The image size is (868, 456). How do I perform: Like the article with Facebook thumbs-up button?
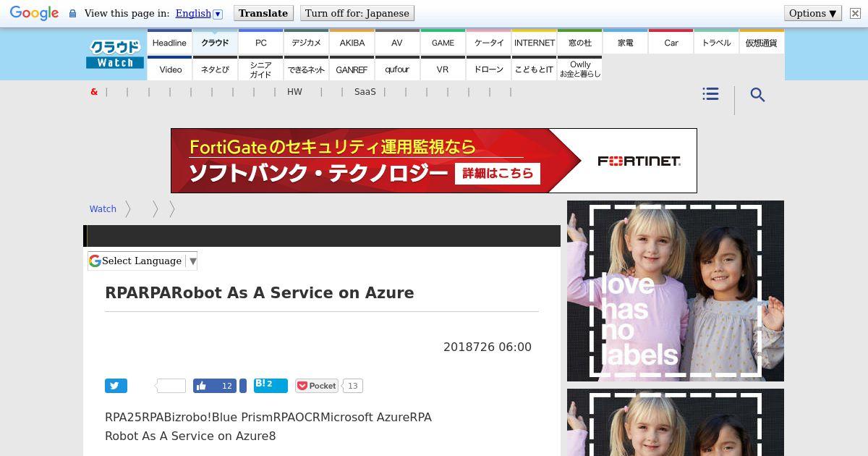coord(215,386)
